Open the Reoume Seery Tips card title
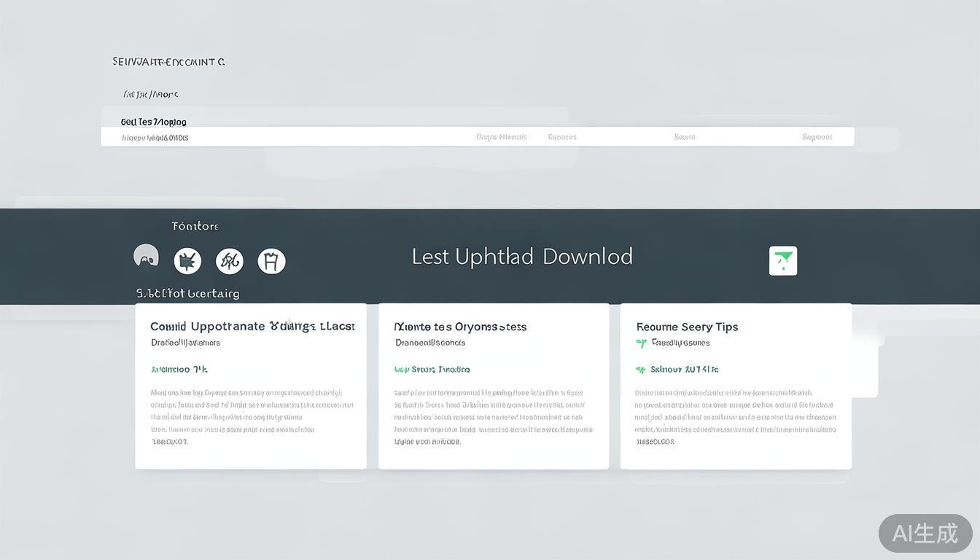 (687, 327)
